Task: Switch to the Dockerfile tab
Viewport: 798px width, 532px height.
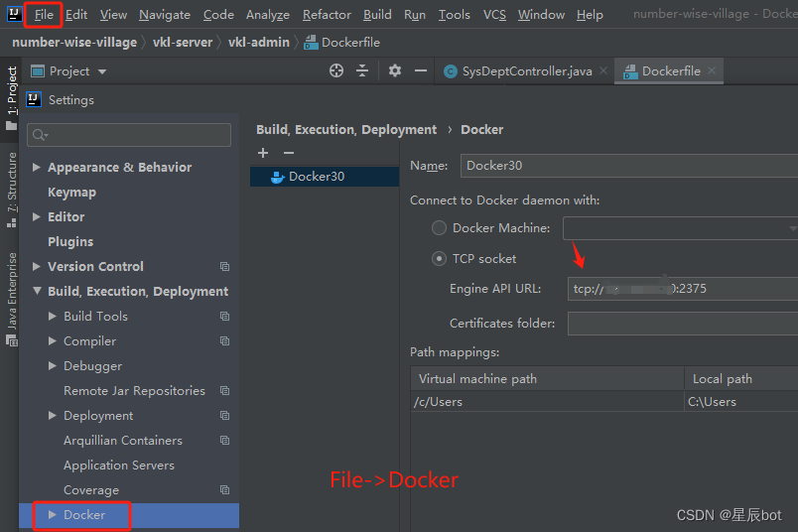Action: tap(671, 71)
